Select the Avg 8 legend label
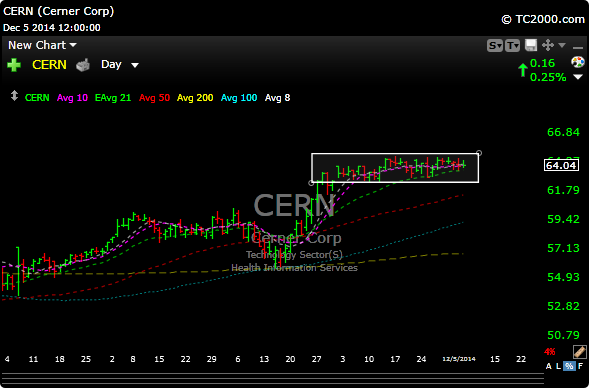This screenshot has height=388, width=589. pos(278,98)
